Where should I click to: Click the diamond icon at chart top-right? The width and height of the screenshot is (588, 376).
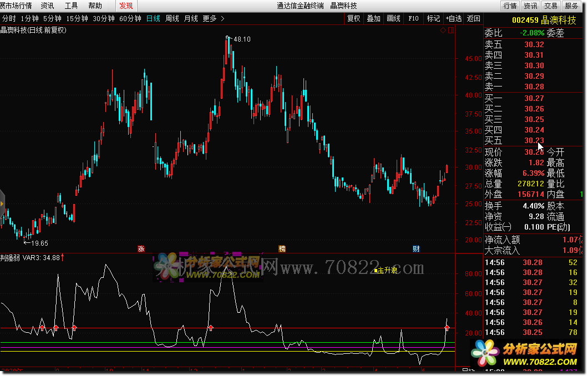click(443, 31)
